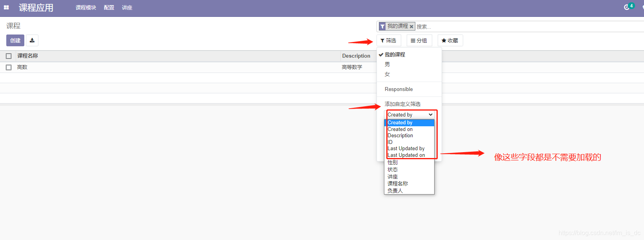Image resolution: width=644 pixels, height=240 pixels.
Task: Choose 课程名称 in field list
Action: click(x=409, y=184)
